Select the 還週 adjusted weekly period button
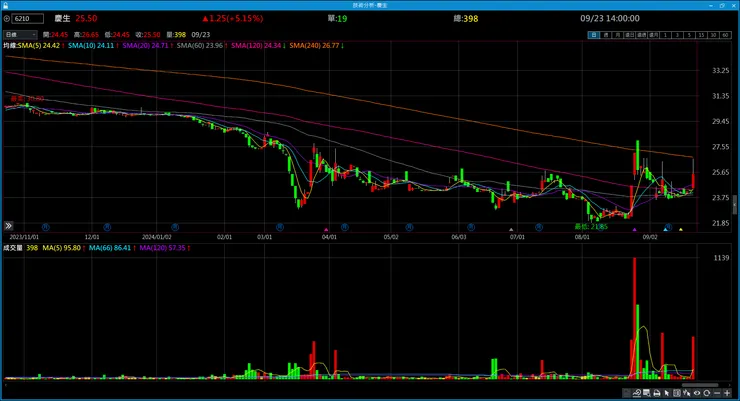 point(641,35)
